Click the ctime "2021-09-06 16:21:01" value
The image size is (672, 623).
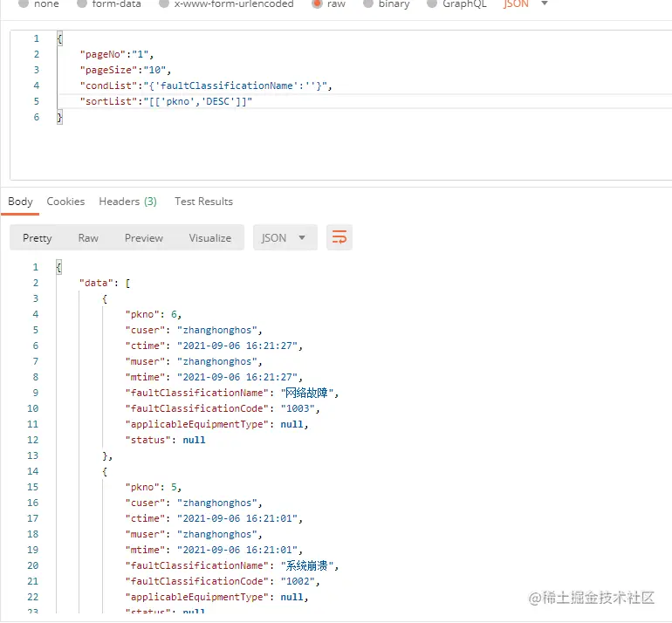point(237,518)
